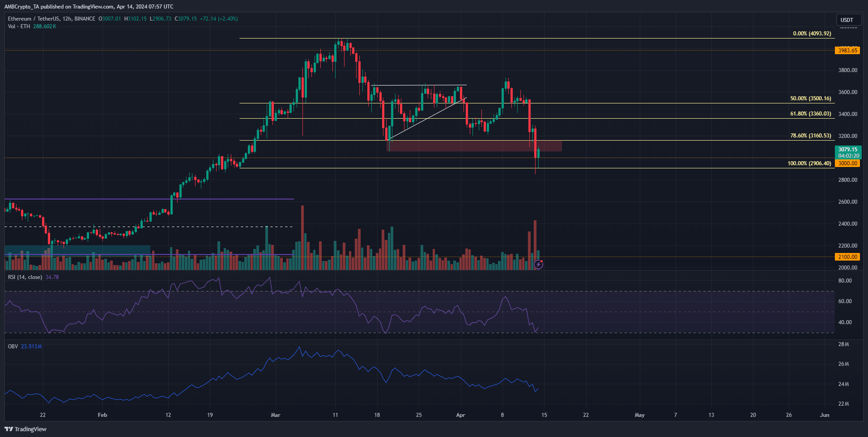Click the 80.00 RSI axis label
The height and width of the screenshot is (437, 868).
pyautogui.click(x=845, y=281)
